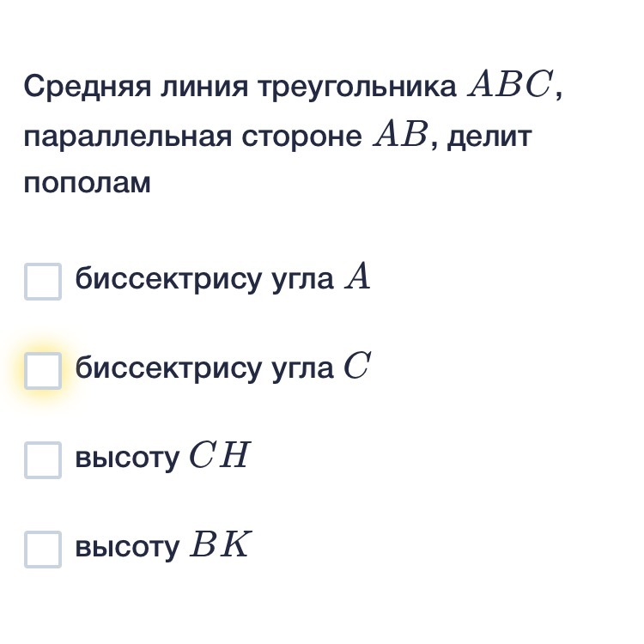Click the word треугольника in the question
644x644 pixels.
point(357,87)
